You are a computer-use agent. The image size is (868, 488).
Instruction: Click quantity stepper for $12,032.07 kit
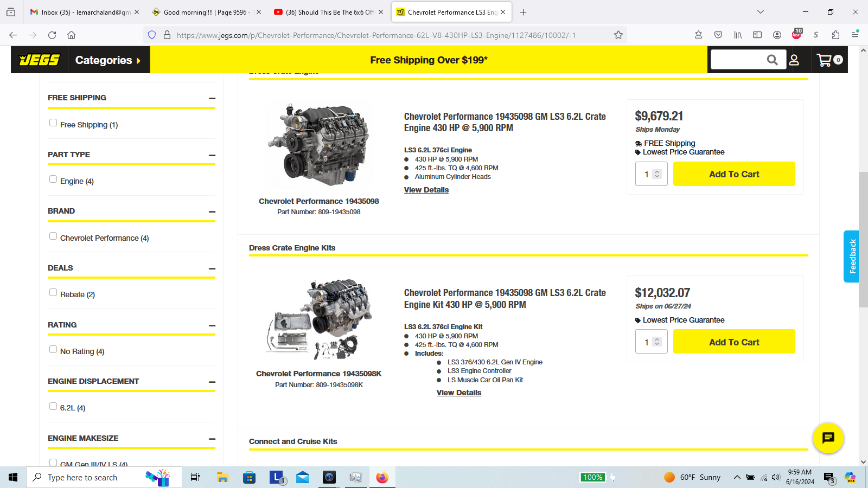(x=657, y=342)
